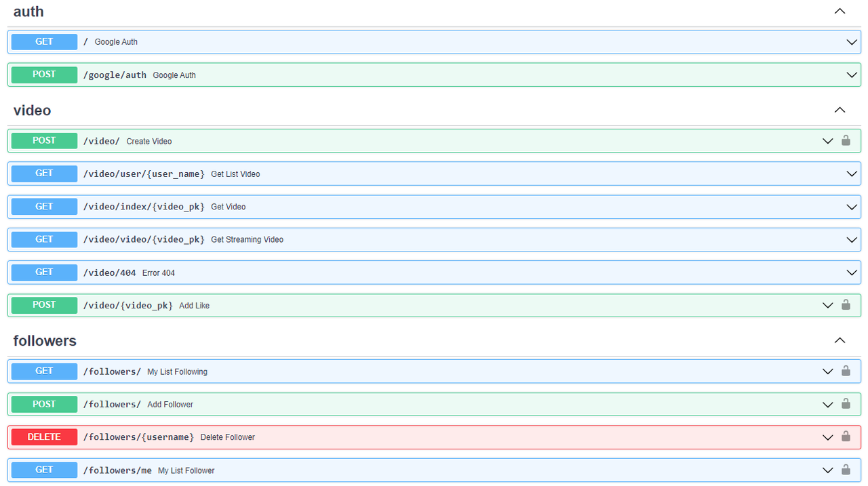This screenshot has width=868, height=486.
Task: Click GET badge for Get List Video
Action: click(x=44, y=174)
